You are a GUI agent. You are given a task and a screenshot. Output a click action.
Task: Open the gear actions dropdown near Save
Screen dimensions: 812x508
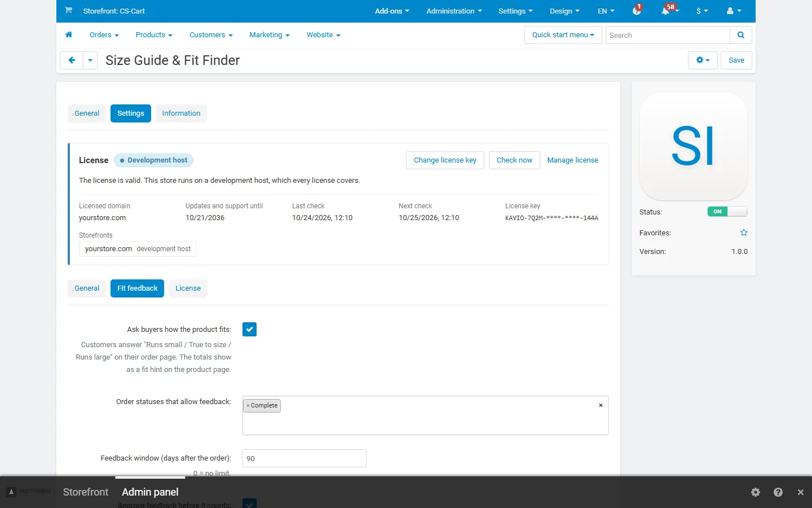click(x=703, y=60)
